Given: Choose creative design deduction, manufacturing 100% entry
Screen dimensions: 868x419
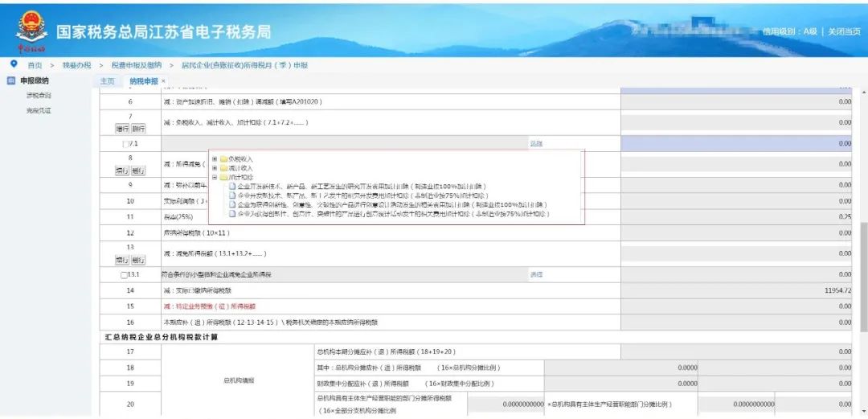Looking at the screenshot, I should pos(392,204).
